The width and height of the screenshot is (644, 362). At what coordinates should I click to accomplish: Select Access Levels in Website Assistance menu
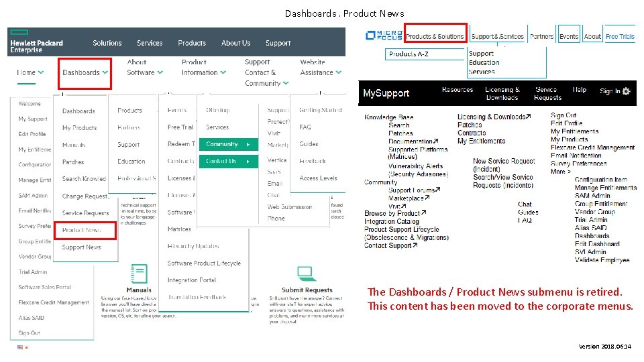coord(318,178)
